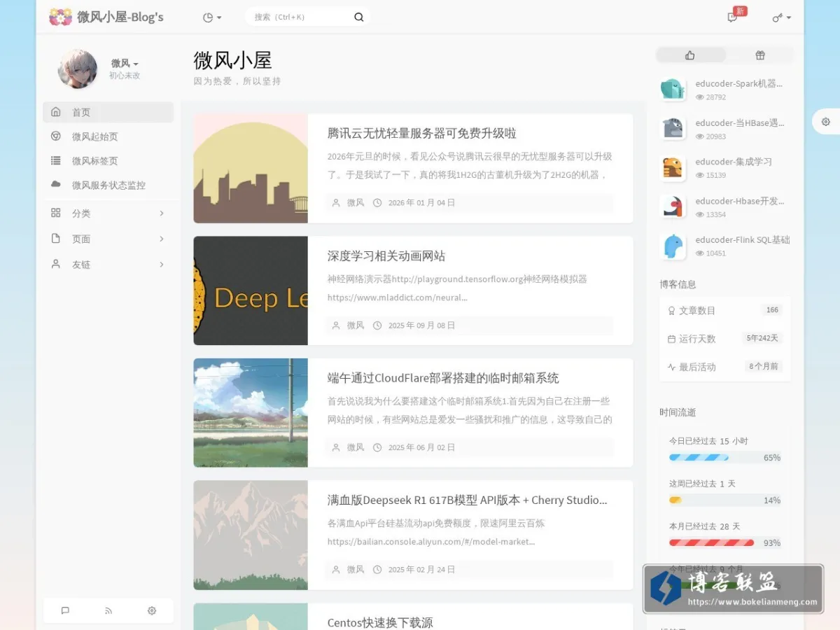Click the blog logo flower icon

[60, 17]
